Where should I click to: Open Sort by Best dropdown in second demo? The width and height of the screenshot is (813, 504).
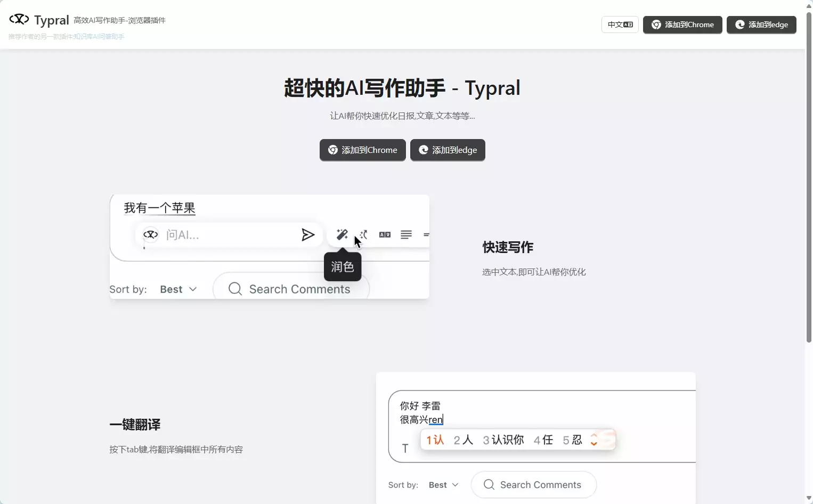pos(444,485)
